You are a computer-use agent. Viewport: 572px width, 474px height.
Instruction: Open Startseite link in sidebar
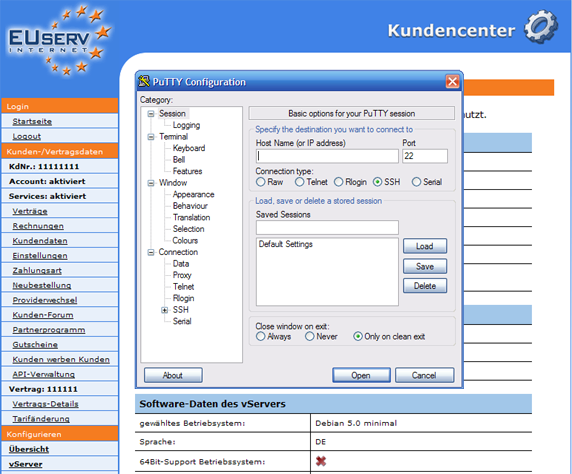(x=32, y=122)
